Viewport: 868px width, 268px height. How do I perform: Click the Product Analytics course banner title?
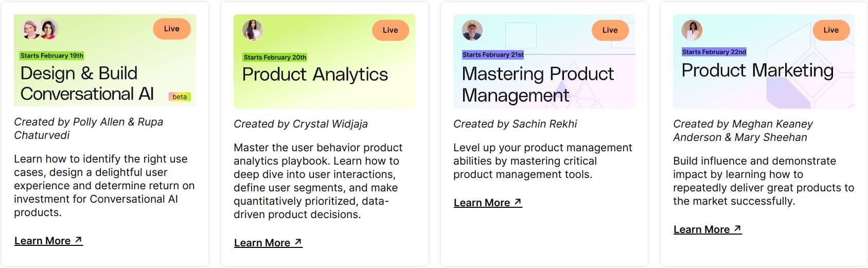315,75
